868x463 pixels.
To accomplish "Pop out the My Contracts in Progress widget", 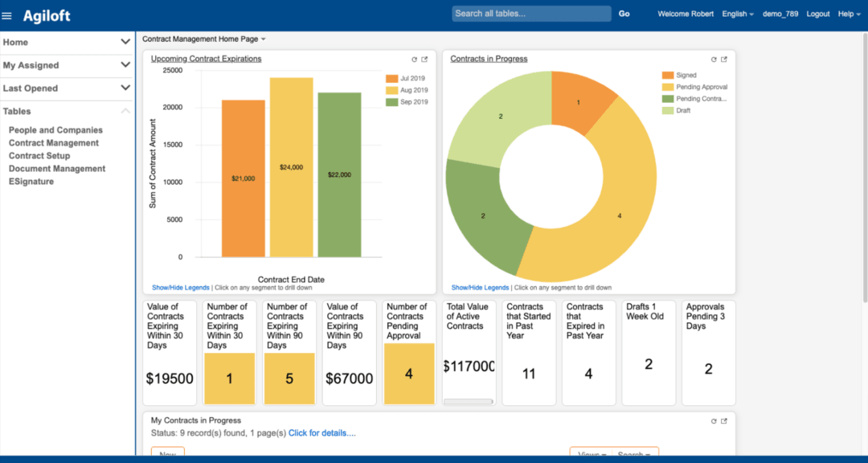I will click(x=723, y=420).
